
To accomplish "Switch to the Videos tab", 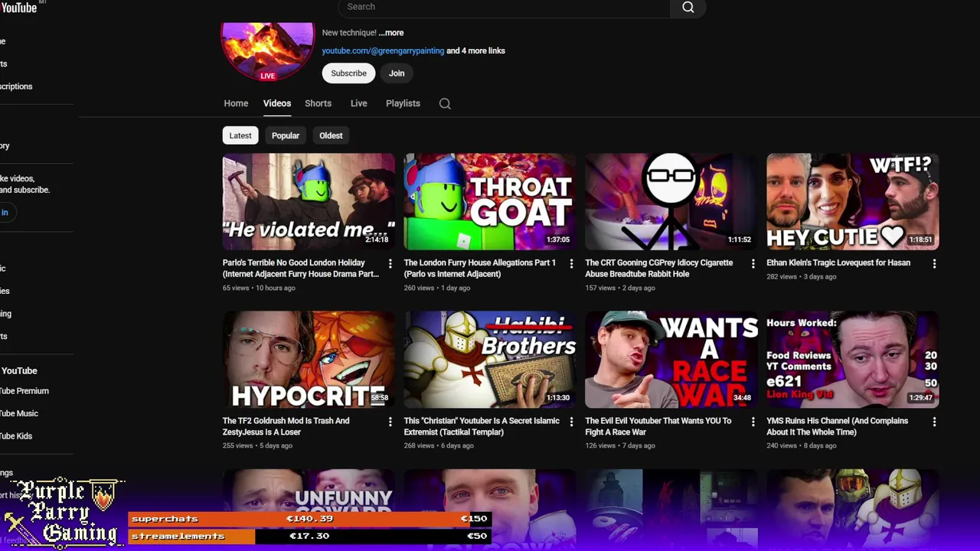I will [277, 103].
